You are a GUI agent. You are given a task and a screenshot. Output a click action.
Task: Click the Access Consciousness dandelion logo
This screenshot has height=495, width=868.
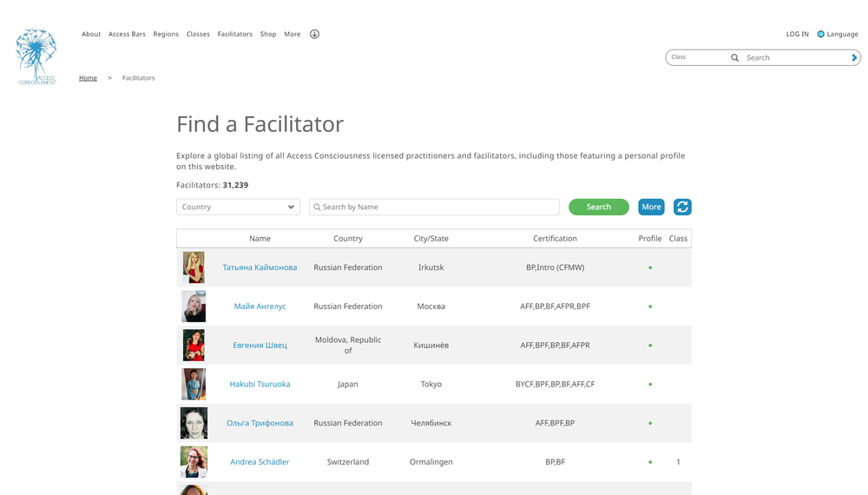tap(36, 56)
